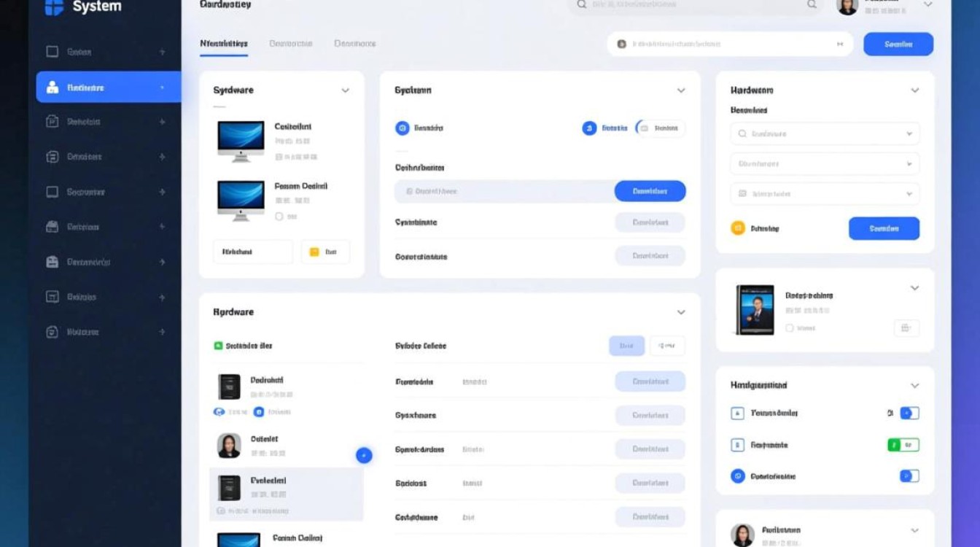Click the blue button at the bottom of the Hardware filter card
Image resolution: width=980 pixels, height=547 pixels.
(884, 228)
